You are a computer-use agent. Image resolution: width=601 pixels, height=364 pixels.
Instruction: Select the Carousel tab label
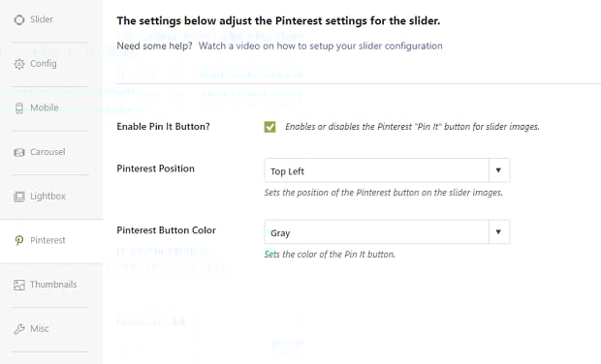(47, 152)
